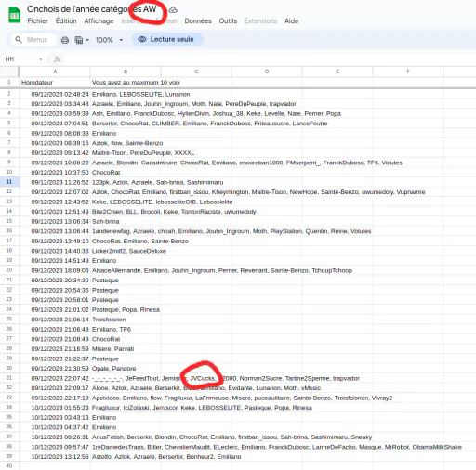Click the Lecture seule button
Image resolution: width=476 pixels, height=470 pixels.
point(167,39)
